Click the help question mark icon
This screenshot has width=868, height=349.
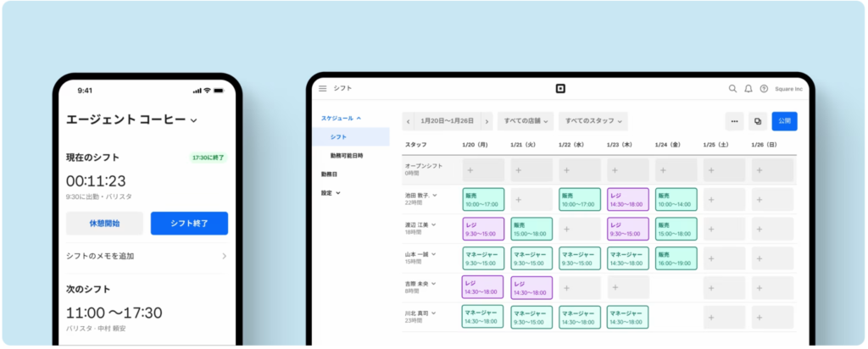764,88
